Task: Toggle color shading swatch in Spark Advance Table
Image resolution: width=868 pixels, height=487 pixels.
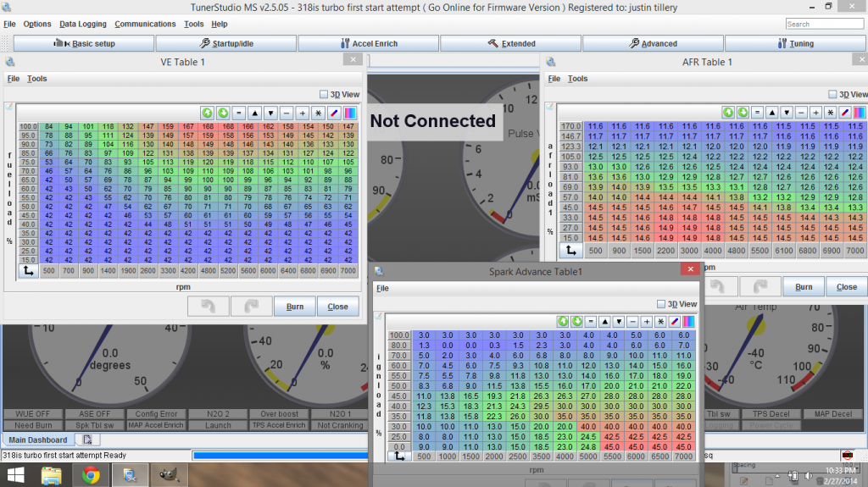Action: click(688, 322)
